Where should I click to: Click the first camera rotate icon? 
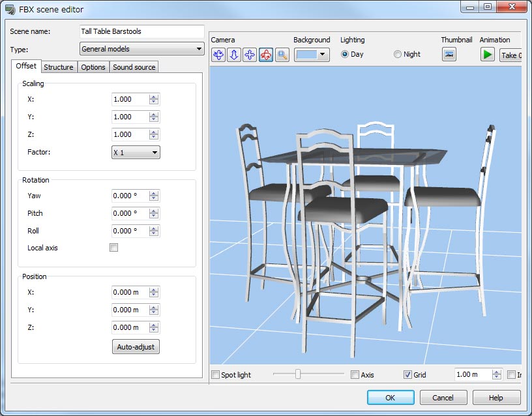click(x=218, y=55)
